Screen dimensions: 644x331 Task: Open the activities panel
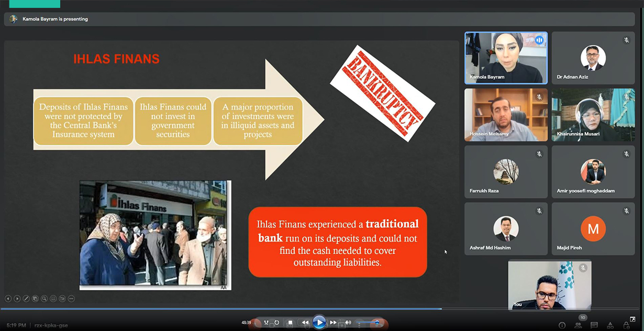pyautogui.click(x=610, y=325)
